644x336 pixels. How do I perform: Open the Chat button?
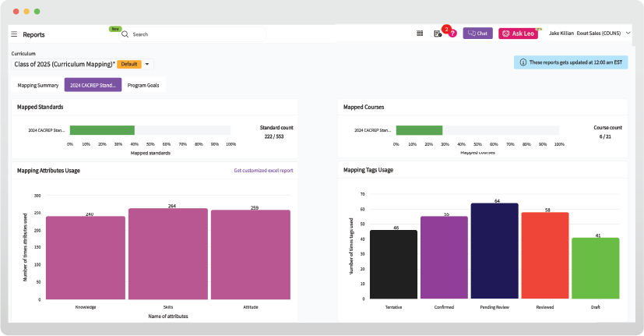point(477,34)
